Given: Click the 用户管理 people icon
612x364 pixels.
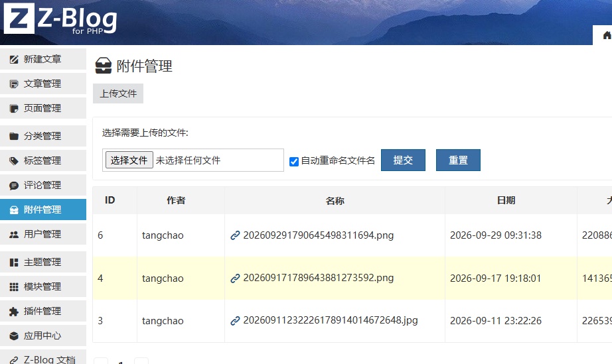Looking at the screenshot, I should pyautogui.click(x=14, y=234).
